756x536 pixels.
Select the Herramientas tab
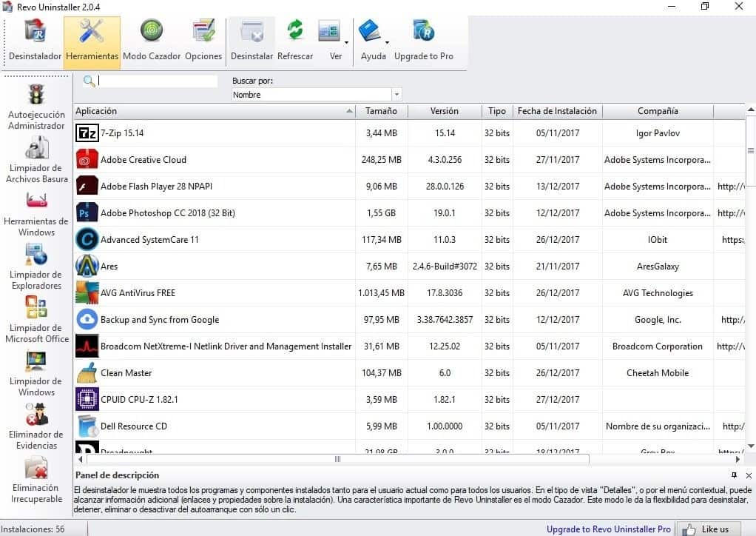[x=92, y=41]
